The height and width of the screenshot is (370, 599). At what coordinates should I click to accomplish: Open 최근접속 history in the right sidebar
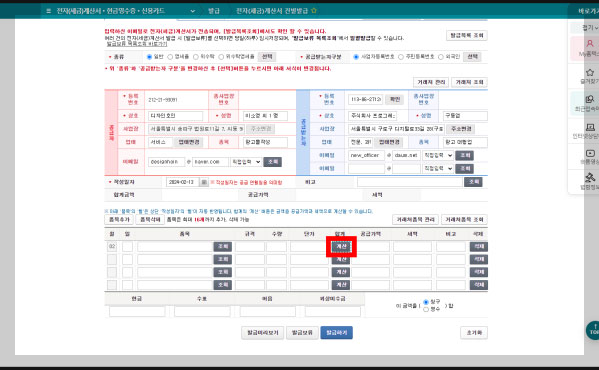pos(589,103)
